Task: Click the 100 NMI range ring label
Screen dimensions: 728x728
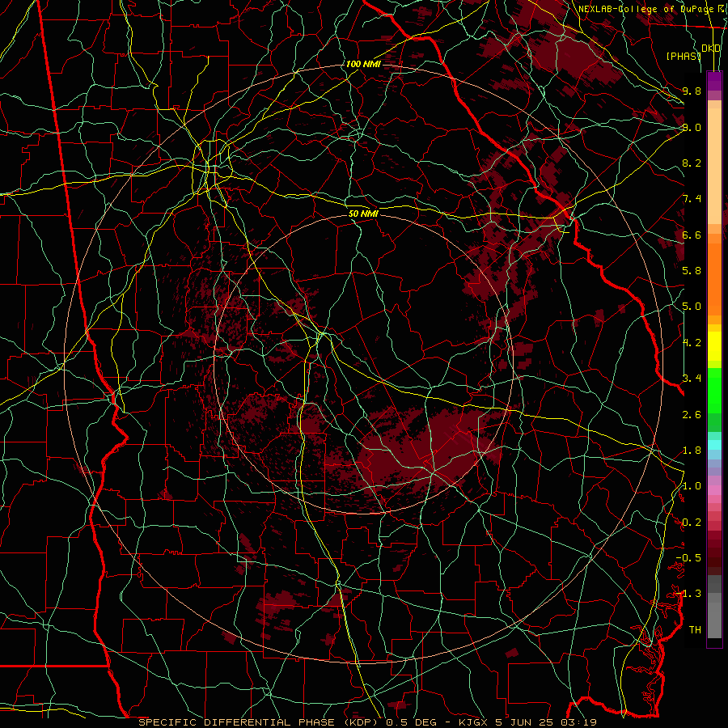Action: [x=363, y=64]
